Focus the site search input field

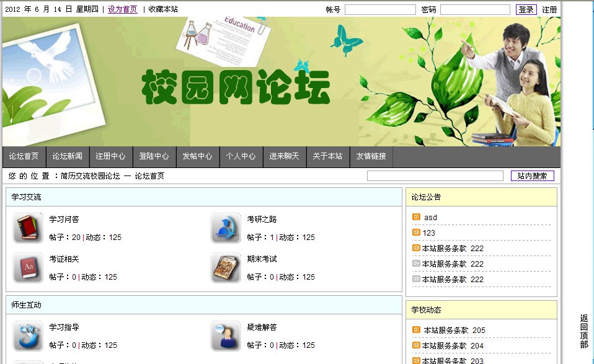(x=435, y=175)
